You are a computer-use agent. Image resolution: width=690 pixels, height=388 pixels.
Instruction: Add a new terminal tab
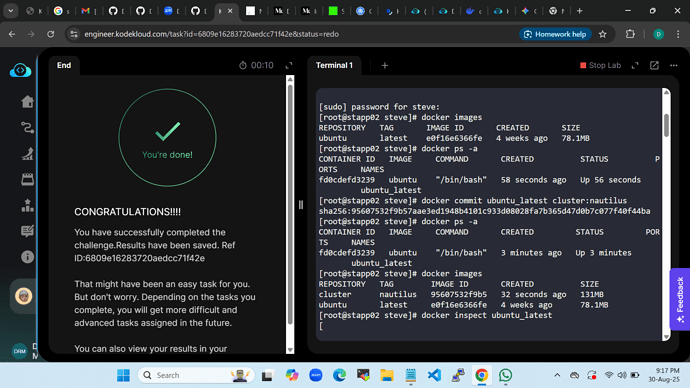385,66
